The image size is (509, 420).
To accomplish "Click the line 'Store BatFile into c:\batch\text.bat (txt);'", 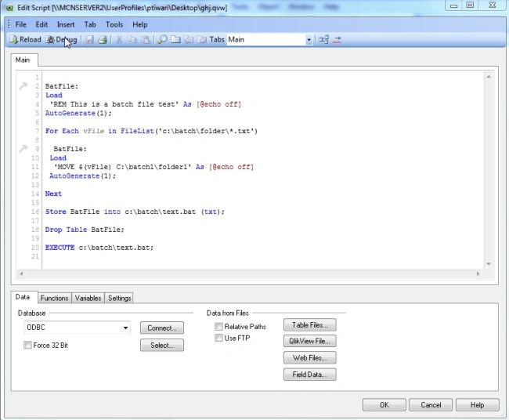I will point(135,212).
